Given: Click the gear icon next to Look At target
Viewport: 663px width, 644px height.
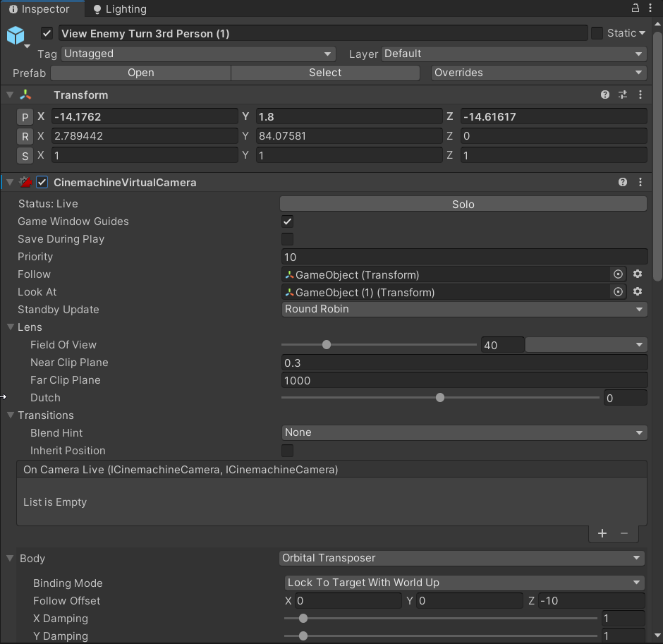Looking at the screenshot, I should (x=637, y=292).
